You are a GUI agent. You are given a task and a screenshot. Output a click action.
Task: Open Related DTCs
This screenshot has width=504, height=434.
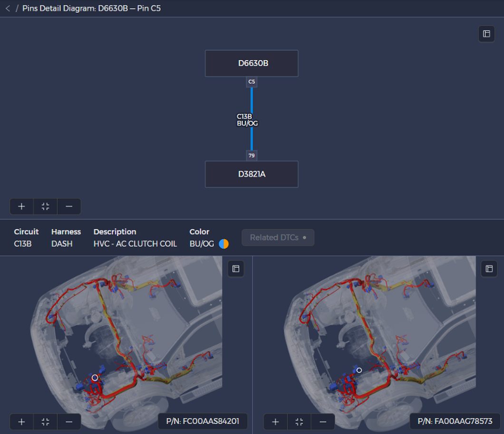pos(278,237)
